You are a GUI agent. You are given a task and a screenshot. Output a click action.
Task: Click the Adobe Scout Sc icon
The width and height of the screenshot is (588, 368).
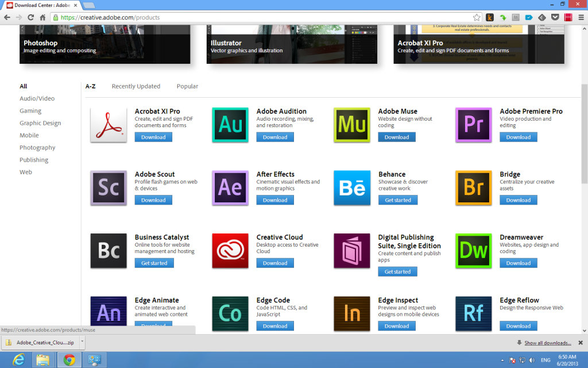[x=108, y=188]
